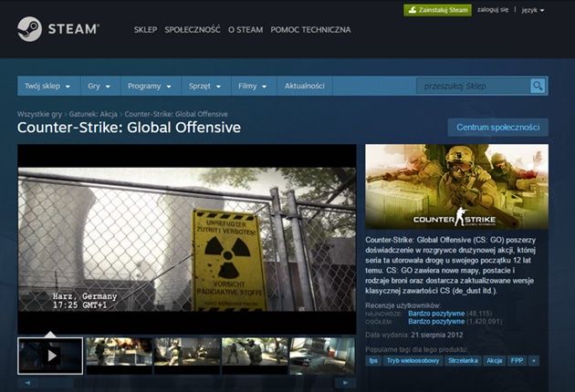Expand the Sprzęt dropdown
This screenshot has width=575, height=392.
pos(204,86)
